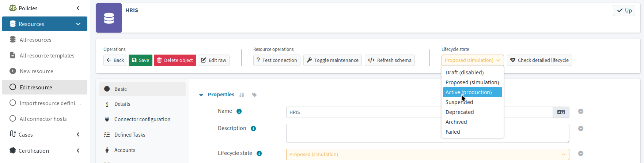The width and height of the screenshot is (644, 163).
Task: Open Check detailed lifecycle
Action: pyautogui.click(x=539, y=60)
